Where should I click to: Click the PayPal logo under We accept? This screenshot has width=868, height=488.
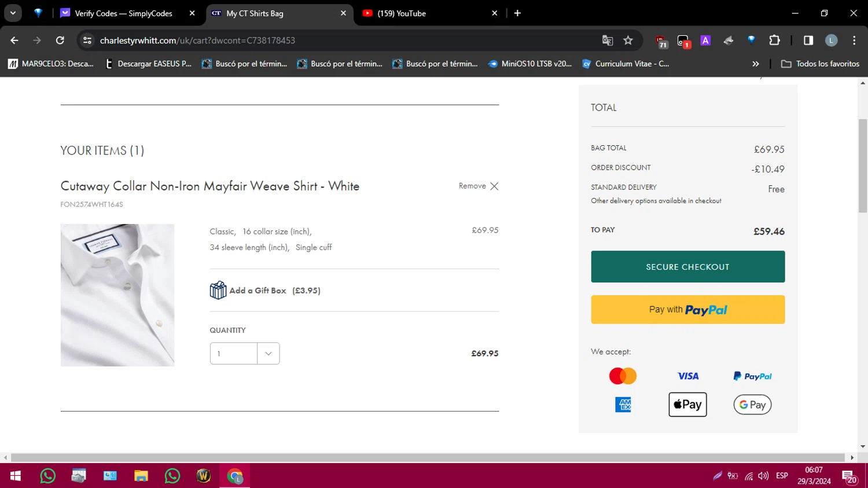[x=752, y=376]
